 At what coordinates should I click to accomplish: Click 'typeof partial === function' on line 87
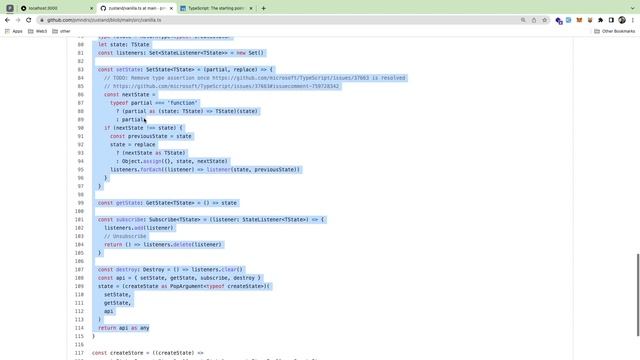(x=154, y=103)
